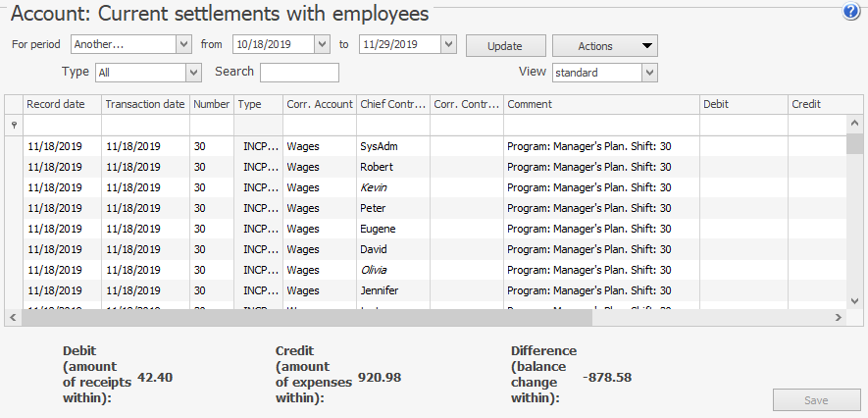Click the Save button
Screen dimensions: 868x418
point(817,400)
